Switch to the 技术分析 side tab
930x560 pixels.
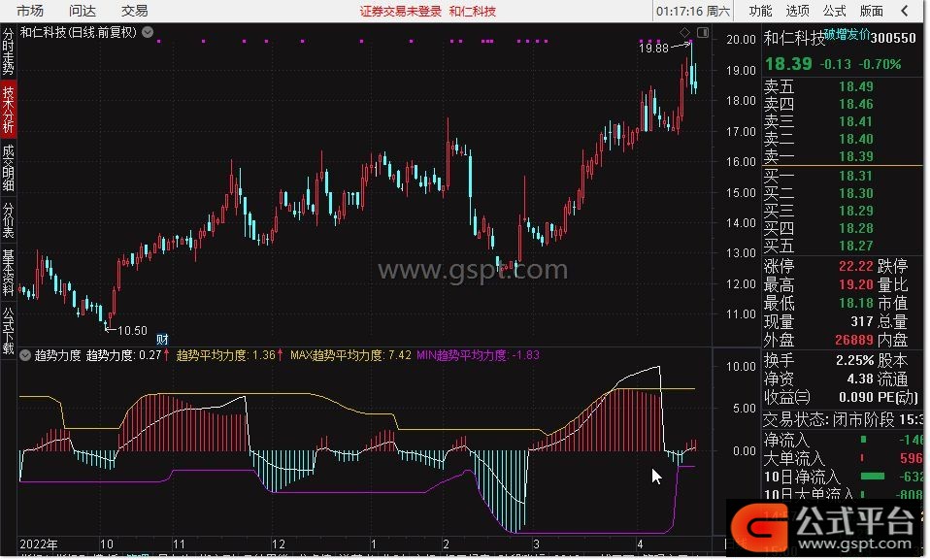[9, 109]
